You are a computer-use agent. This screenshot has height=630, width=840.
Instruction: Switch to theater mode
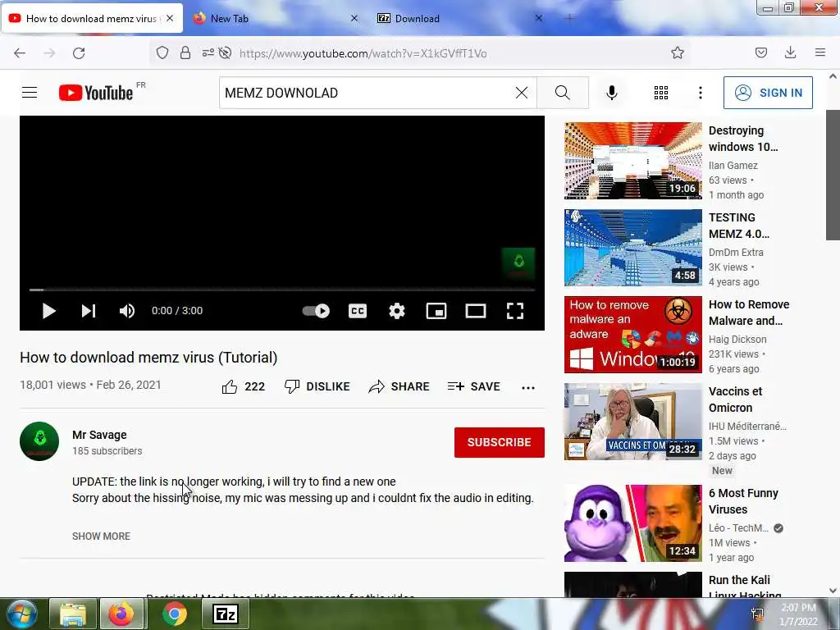click(x=476, y=311)
